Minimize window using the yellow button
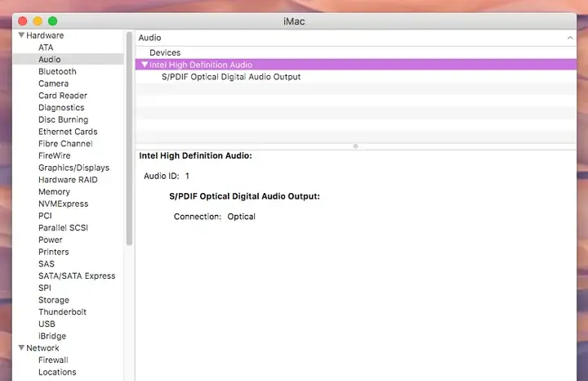The width and height of the screenshot is (588, 381). (x=38, y=21)
